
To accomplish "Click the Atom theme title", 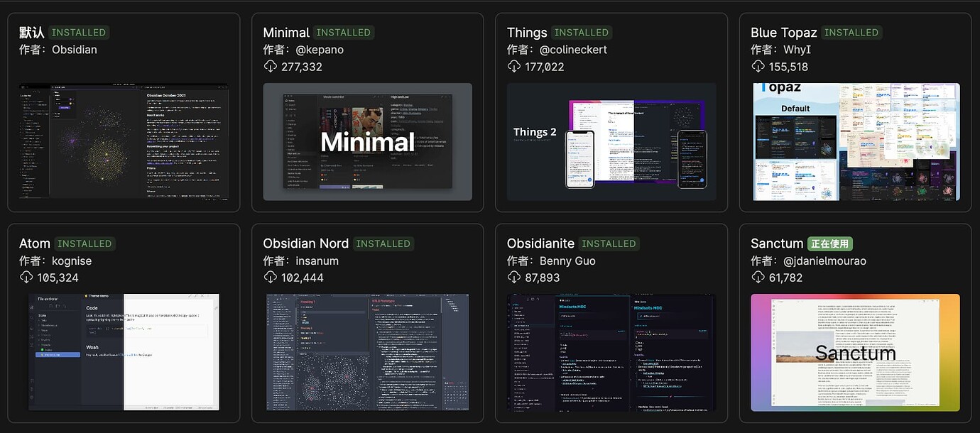I will (x=35, y=243).
